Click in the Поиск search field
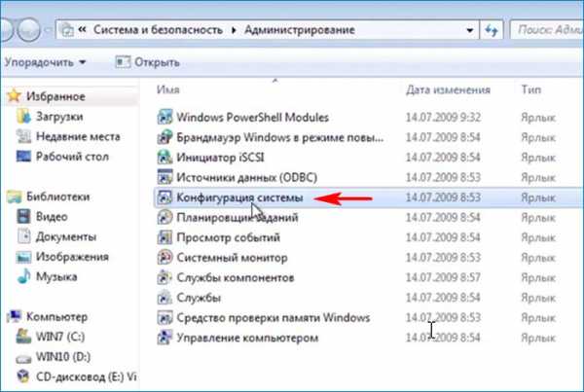Image resolution: width=584 pixels, height=392 pixels. coord(547,30)
